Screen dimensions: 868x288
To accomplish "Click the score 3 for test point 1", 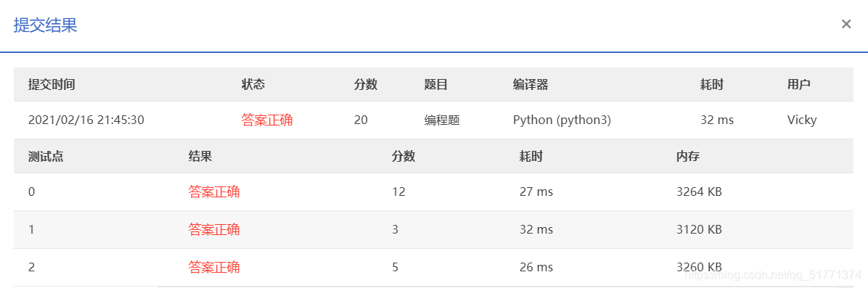I will pyautogui.click(x=395, y=229).
